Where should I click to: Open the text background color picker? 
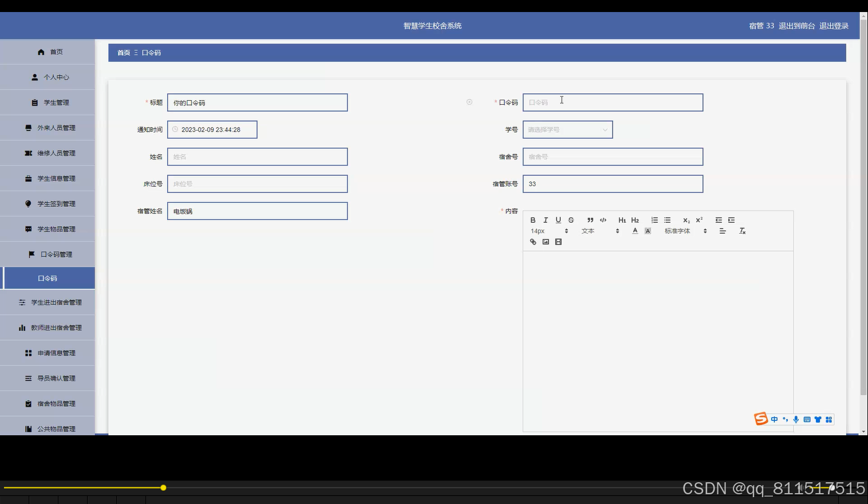[648, 231]
